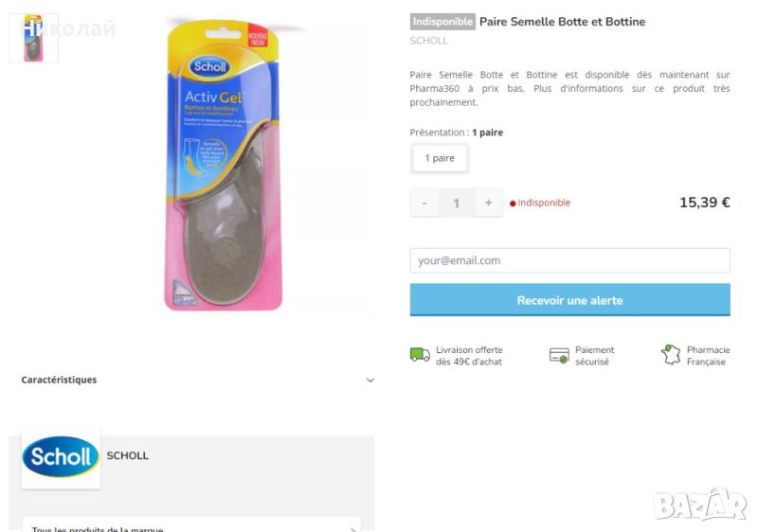The width and height of the screenshot is (758, 532).
Task: Select the "1 paire" presentation option
Action: point(440,158)
